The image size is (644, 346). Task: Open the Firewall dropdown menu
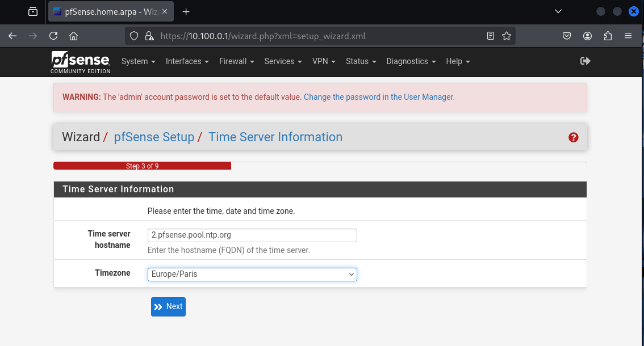click(237, 62)
